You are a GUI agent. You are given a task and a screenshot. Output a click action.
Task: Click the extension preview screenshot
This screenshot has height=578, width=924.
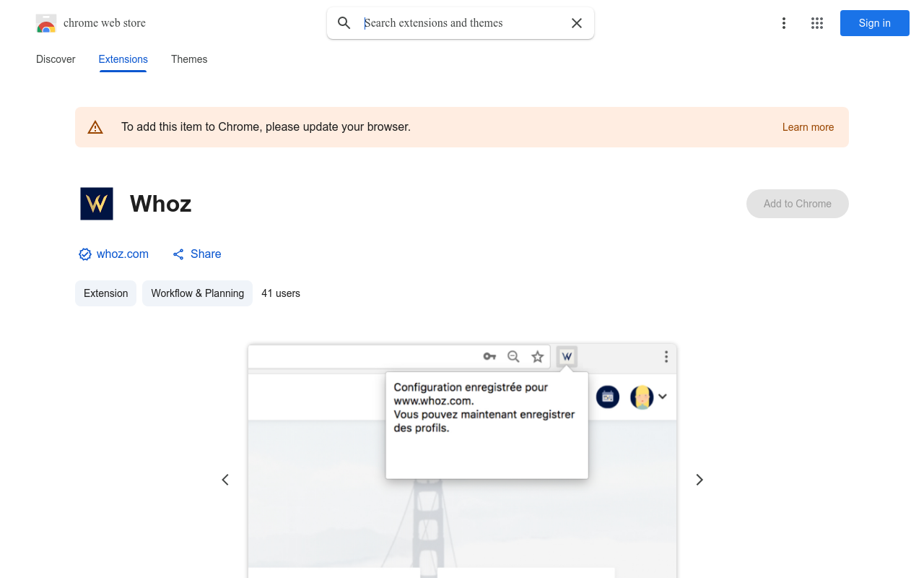point(462,461)
